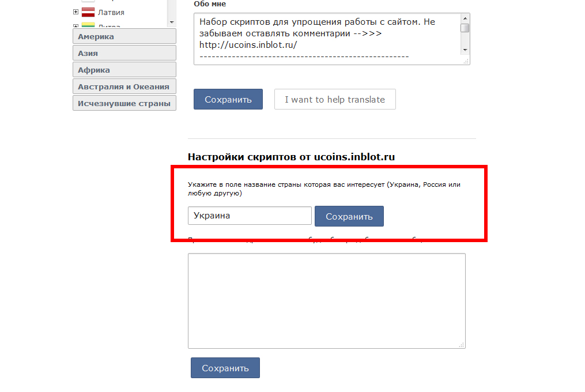Select Латвия in the country list
The width and height of the screenshot is (585, 392).
coord(111,12)
